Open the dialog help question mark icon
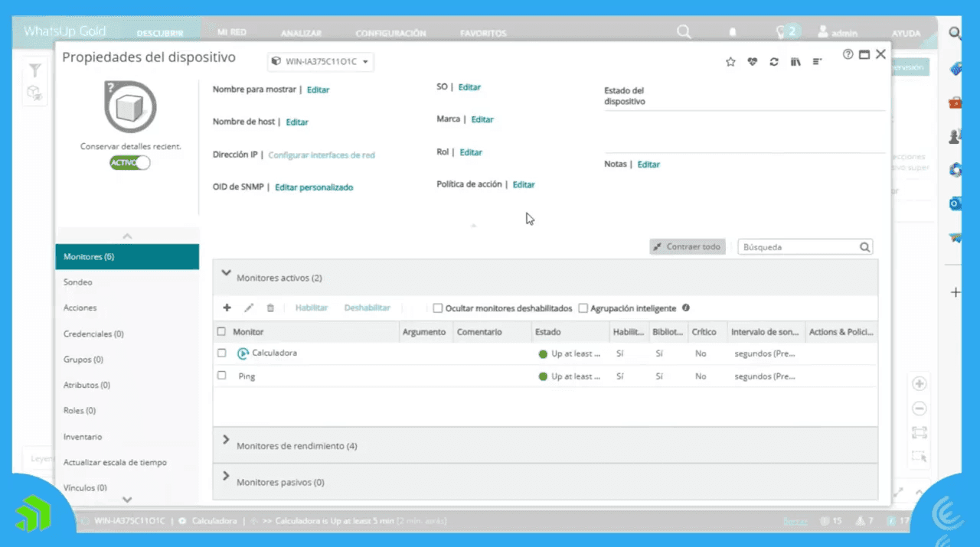Viewport: 980px width, 547px height. [x=848, y=54]
